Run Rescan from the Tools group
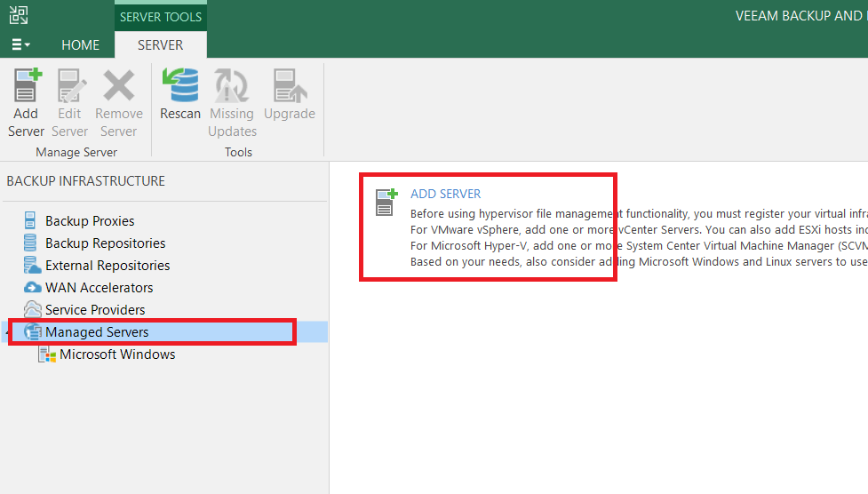 [x=180, y=86]
